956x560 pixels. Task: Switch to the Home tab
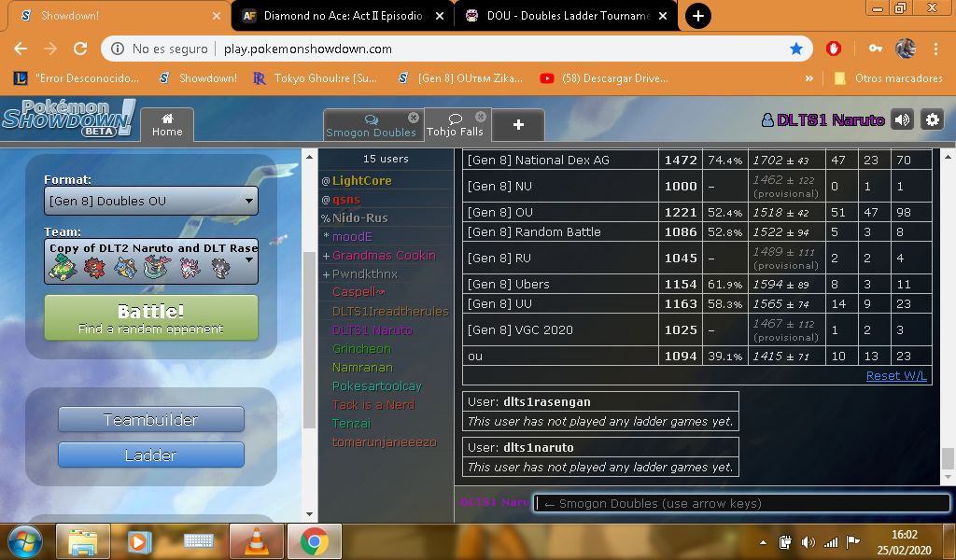pyautogui.click(x=167, y=125)
